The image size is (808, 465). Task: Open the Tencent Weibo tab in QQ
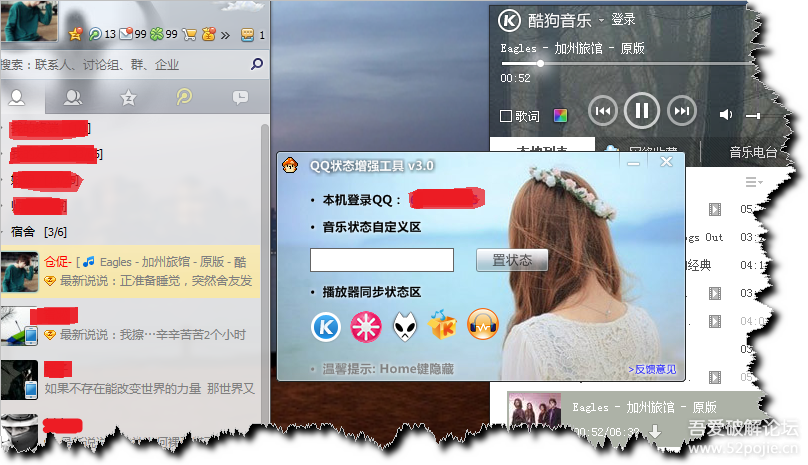tap(184, 96)
